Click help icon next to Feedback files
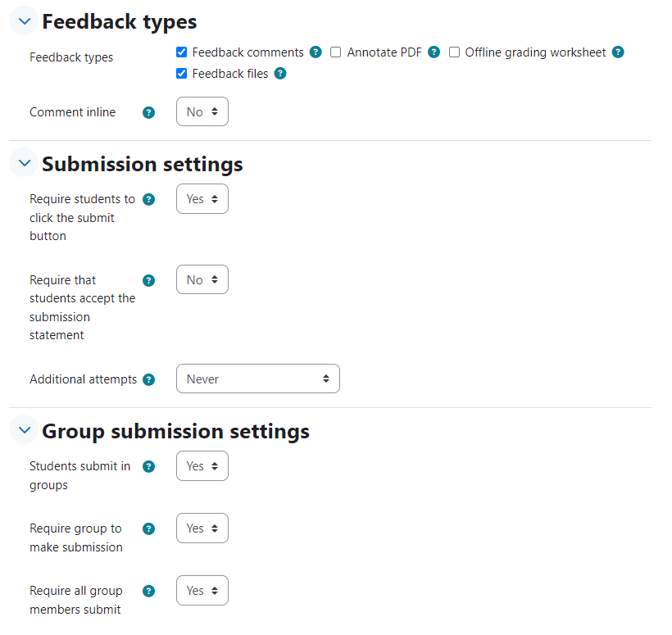672x635 pixels. [x=280, y=74]
